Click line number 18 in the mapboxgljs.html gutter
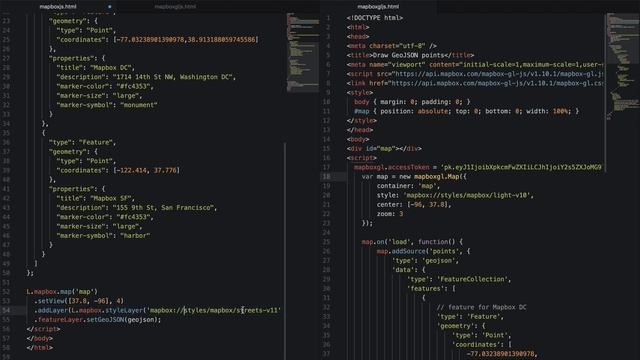640x360 pixels. [327, 177]
